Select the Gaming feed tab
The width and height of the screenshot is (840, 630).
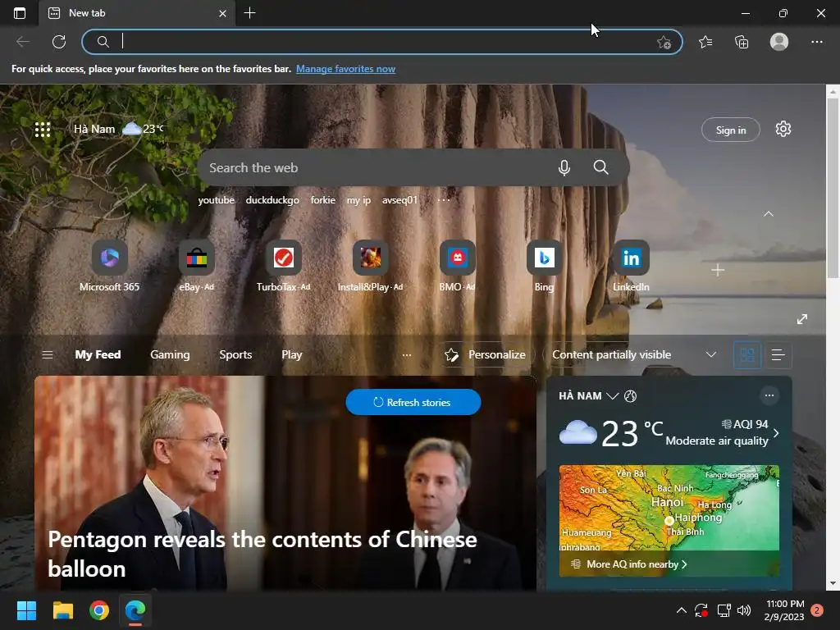[170, 354]
